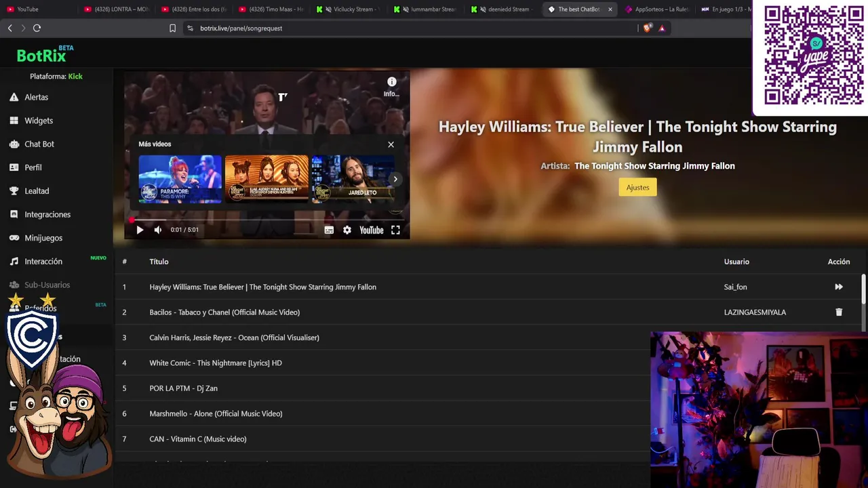Image resolution: width=868 pixels, height=488 pixels.
Task: Open the middle suggested video thumbnail
Action: tap(267, 179)
